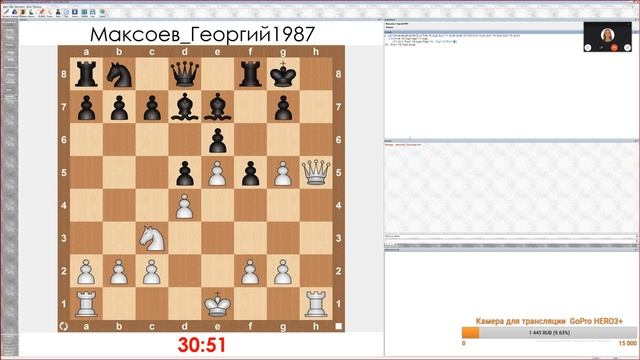Select the white rook on h1
Viewport: 640px width, 360px height.
coord(316,304)
